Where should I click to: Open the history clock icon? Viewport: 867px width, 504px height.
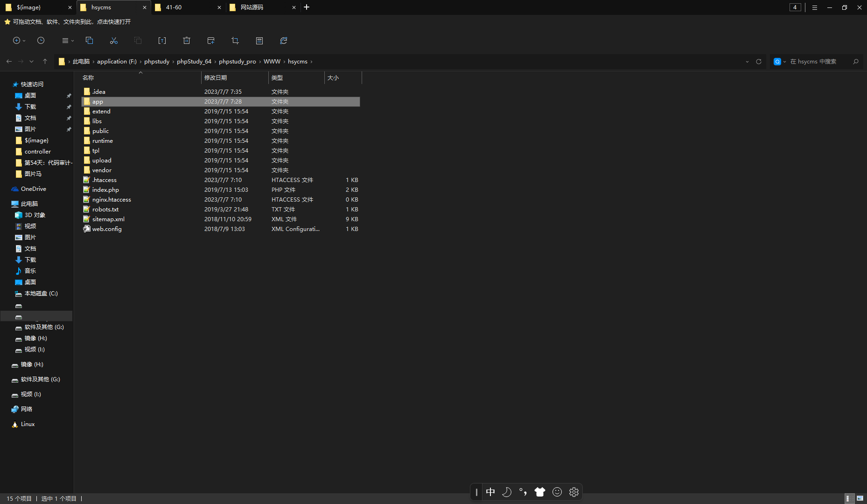pos(41,41)
